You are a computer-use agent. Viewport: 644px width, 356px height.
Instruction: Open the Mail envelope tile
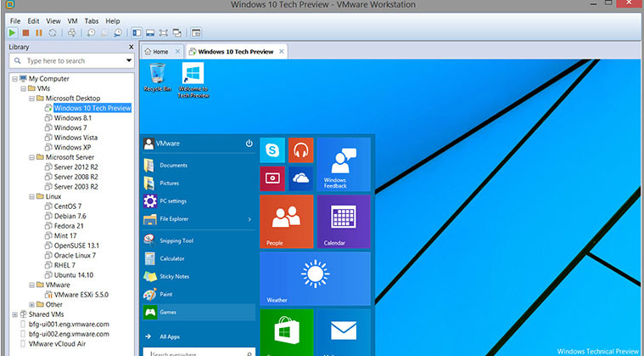(x=344, y=332)
